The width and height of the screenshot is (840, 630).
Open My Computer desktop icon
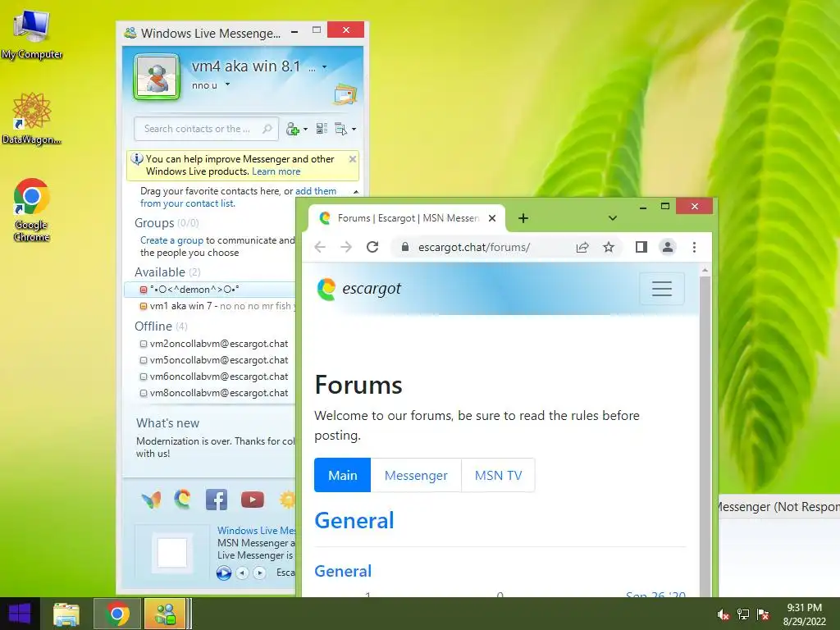coord(32,34)
